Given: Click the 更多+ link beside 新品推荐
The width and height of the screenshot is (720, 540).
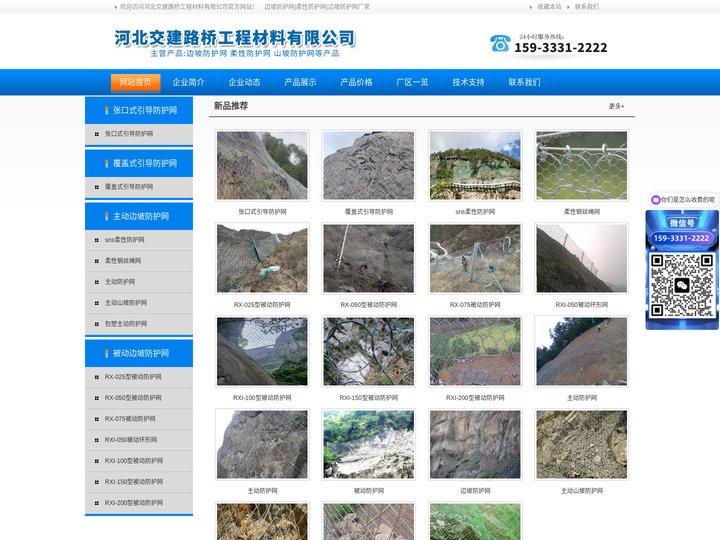Looking at the screenshot, I should 616,106.
